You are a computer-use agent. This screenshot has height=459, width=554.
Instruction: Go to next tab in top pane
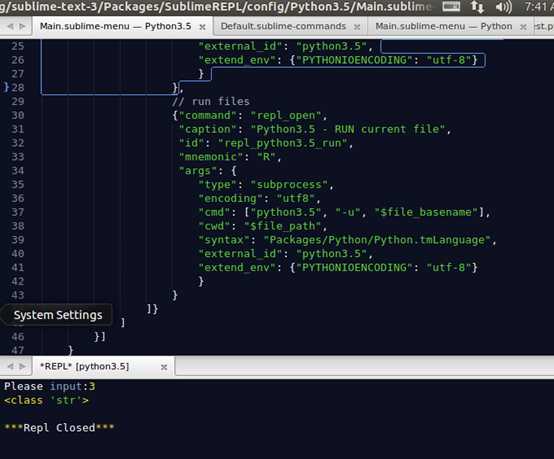22,26
